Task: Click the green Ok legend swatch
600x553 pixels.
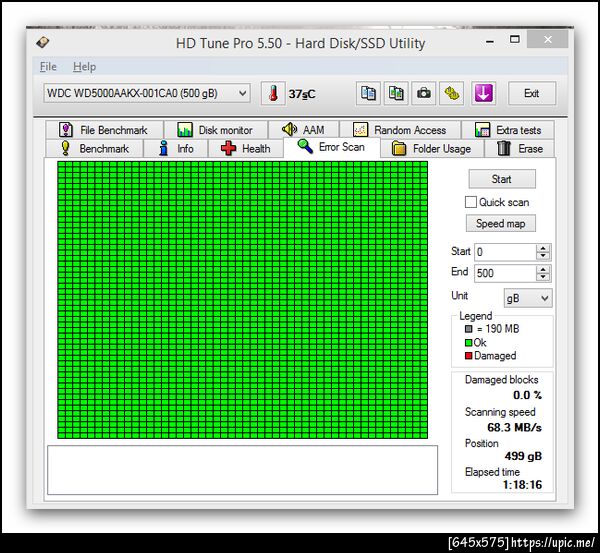Action: coord(468,343)
